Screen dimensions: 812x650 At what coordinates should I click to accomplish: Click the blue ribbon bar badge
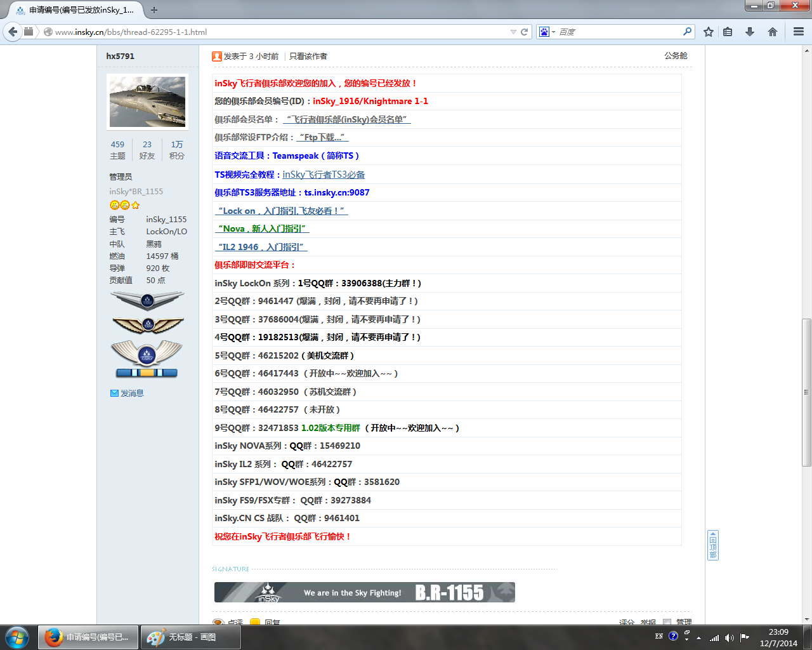(147, 373)
